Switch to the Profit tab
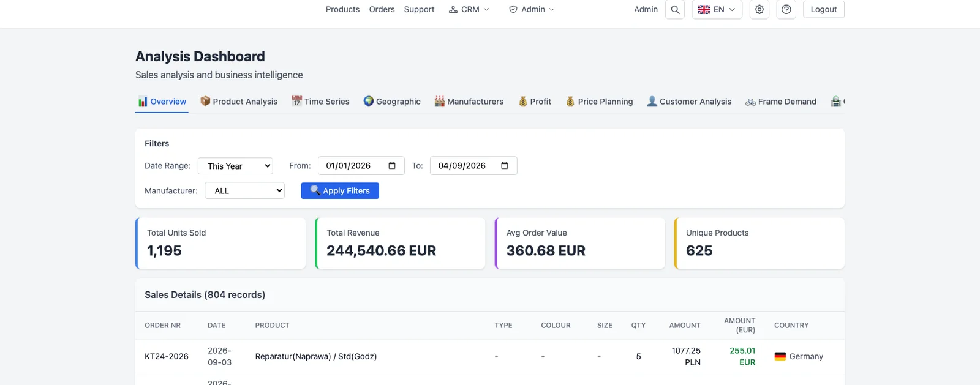The width and height of the screenshot is (980, 385). click(535, 102)
